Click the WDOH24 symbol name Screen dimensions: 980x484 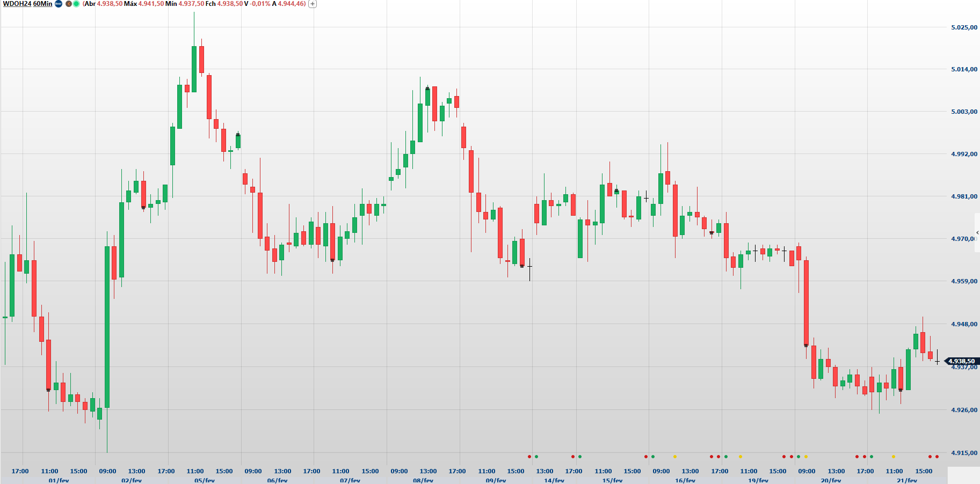click(17, 4)
